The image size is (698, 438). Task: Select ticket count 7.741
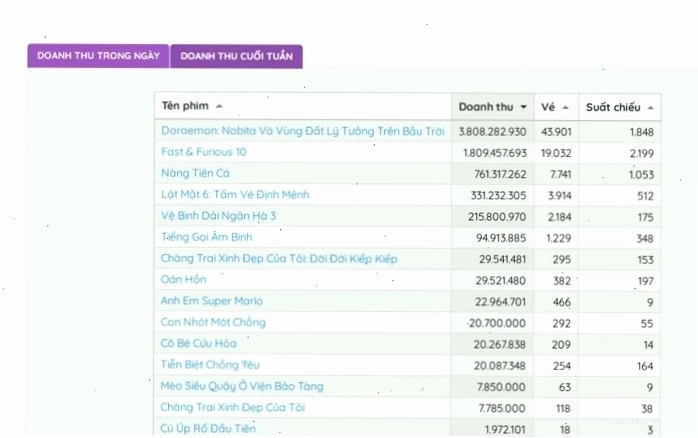pos(561,174)
